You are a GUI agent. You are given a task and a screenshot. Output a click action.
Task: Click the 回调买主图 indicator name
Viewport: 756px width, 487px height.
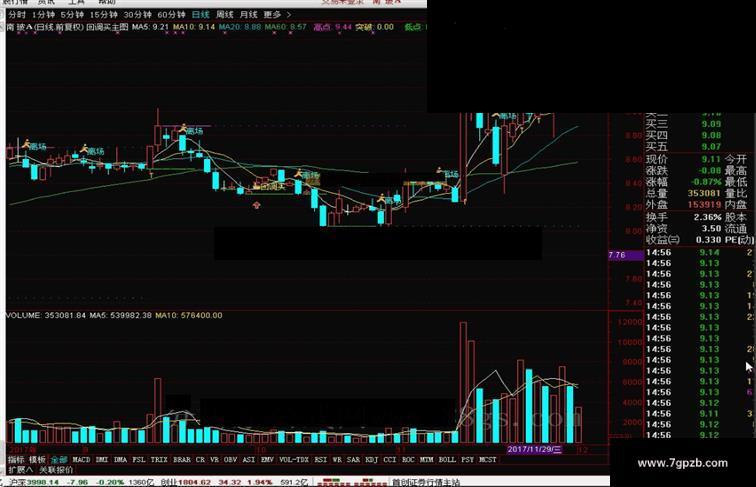point(107,27)
